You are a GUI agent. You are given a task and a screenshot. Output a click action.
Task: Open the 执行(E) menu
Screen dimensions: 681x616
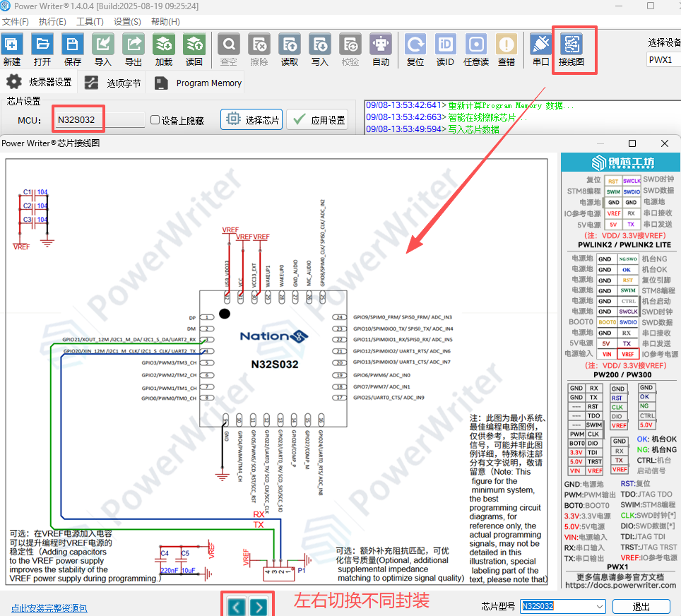coord(52,22)
